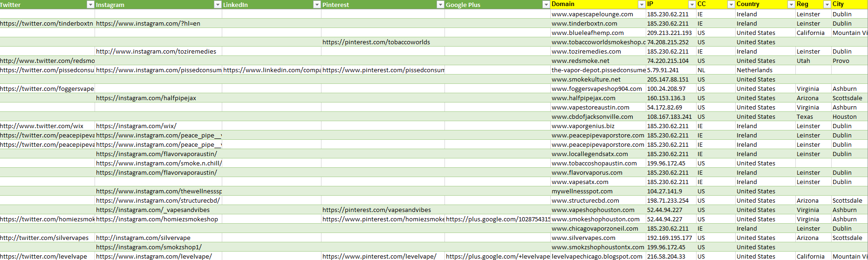The width and height of the screenshot is (868, 260).
Task: Select the Provo city cell
Action: click(x=850, y=61)
